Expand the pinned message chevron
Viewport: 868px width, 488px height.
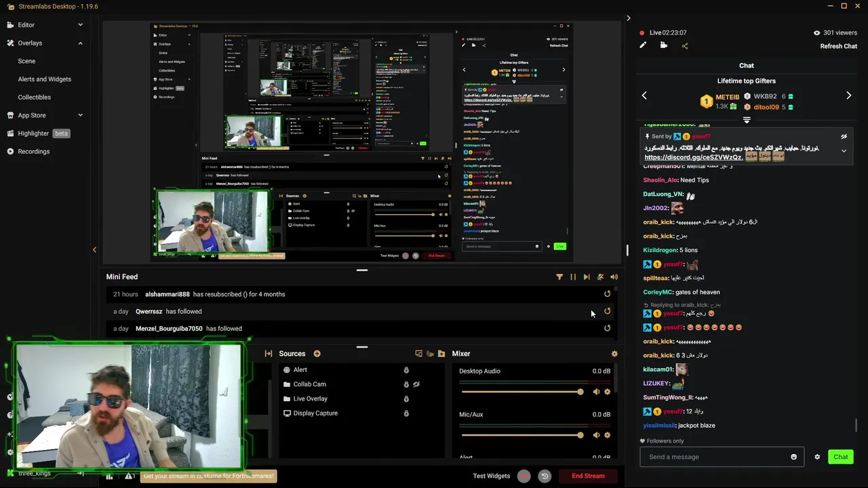(844, 150)
